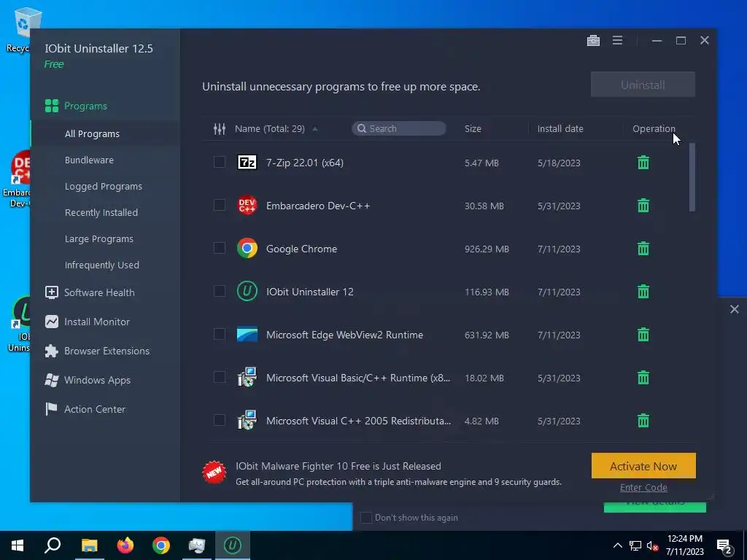Launch Chrome from the taskbar
The height and width of the screenshot is (560, 747).
[161, 545]
